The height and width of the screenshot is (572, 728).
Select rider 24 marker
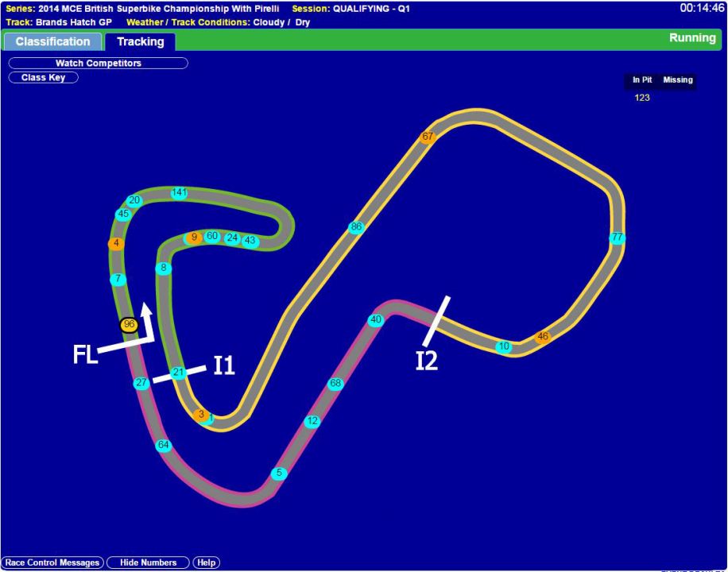[232, 238]
